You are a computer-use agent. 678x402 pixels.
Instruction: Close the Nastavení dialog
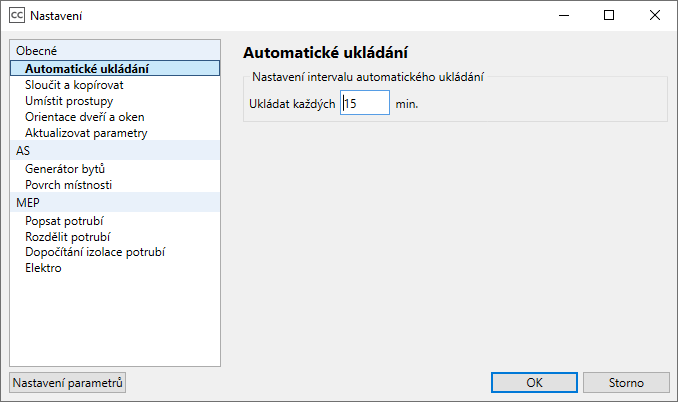(655, 16)
